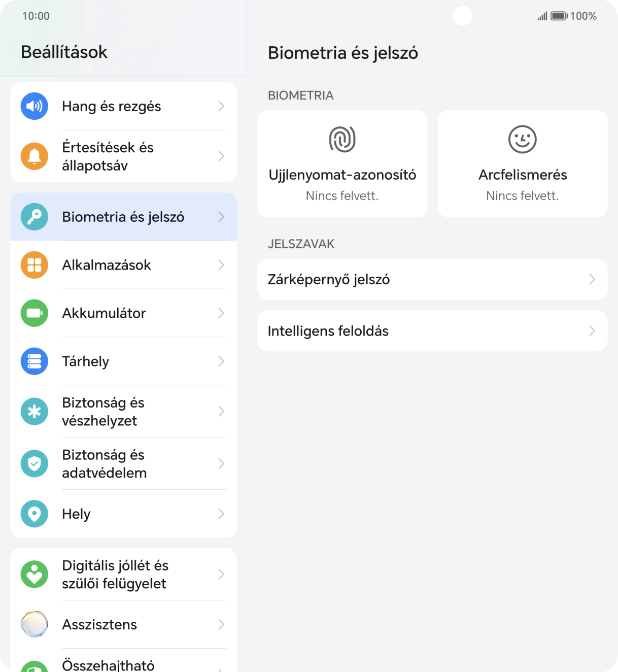Image resolution: width=618 pixels, height=672 pixels.
Task: Tap the orange notification bell icon
Action: point(35,156)
